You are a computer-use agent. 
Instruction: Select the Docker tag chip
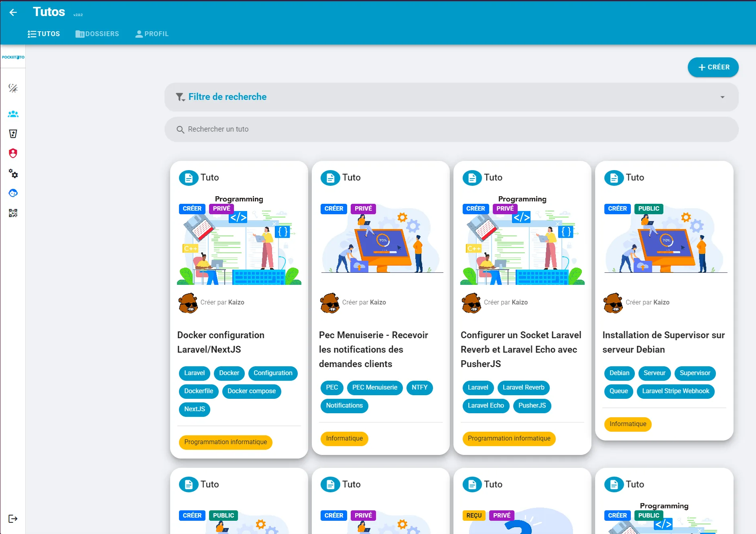[x=229, y=373]
